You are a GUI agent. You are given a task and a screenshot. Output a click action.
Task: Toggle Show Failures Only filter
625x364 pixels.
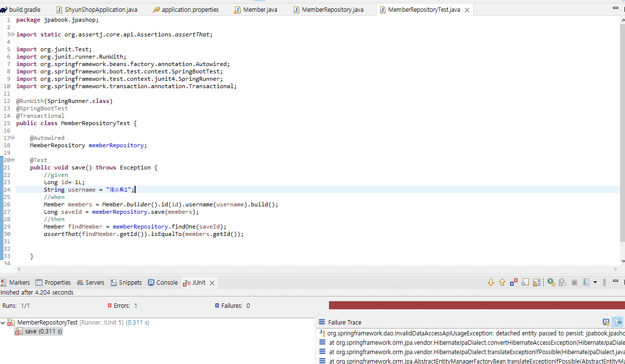pyautogui.click(x=514, y=282)
